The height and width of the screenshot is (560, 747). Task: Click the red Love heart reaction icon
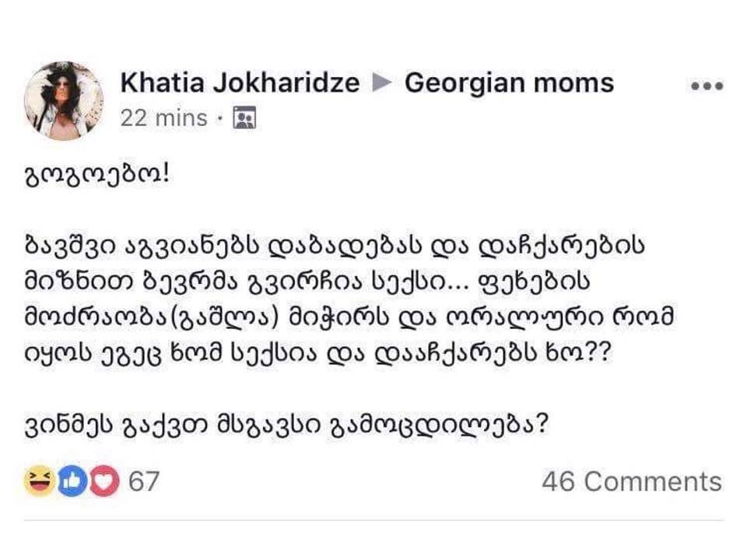point(100,482)
